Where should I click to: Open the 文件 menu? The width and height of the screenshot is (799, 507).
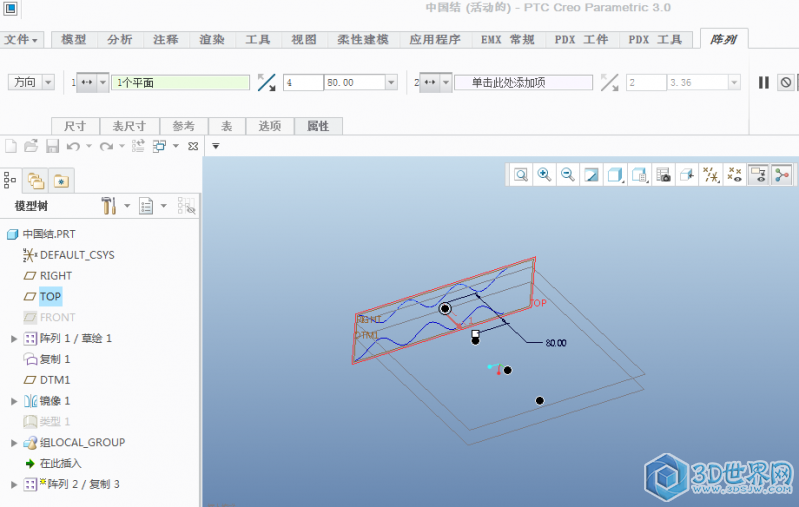pos(21,39)
